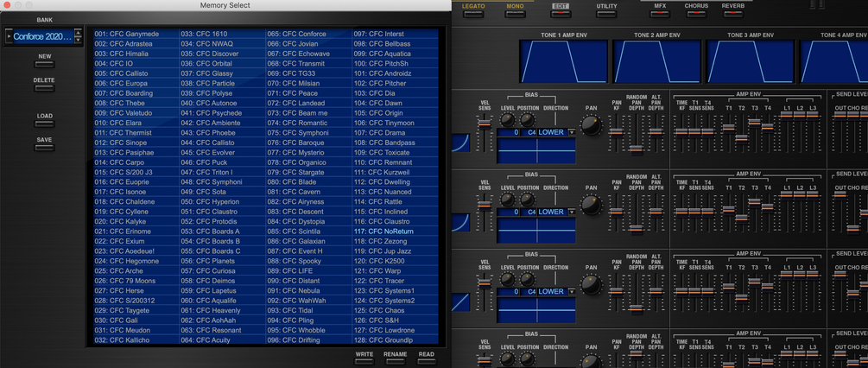Select patch 001: CFC Ganymede
This screenshot has height=368, width=868.
coord(136,34)
